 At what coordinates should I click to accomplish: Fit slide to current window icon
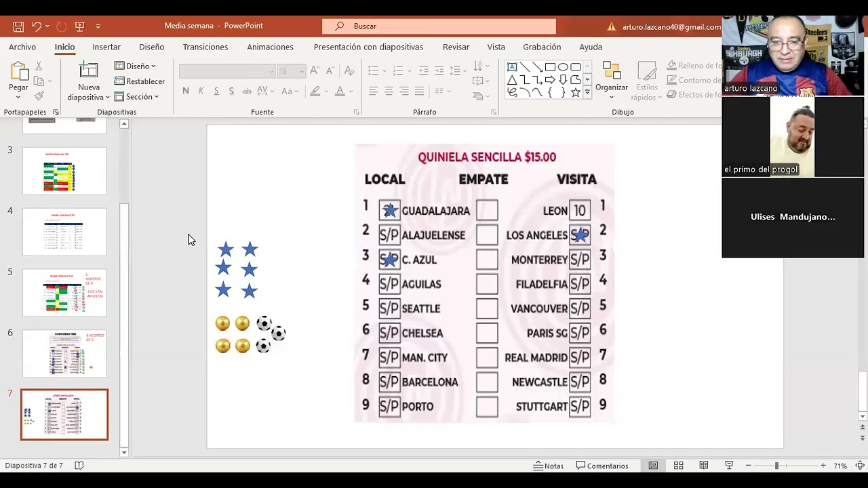[x=860, y=466]
